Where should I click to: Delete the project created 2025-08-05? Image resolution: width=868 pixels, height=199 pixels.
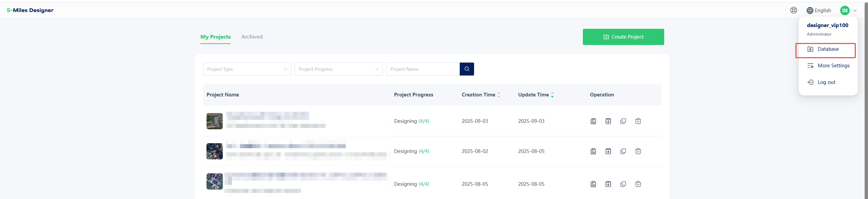[x=638, y=184]
